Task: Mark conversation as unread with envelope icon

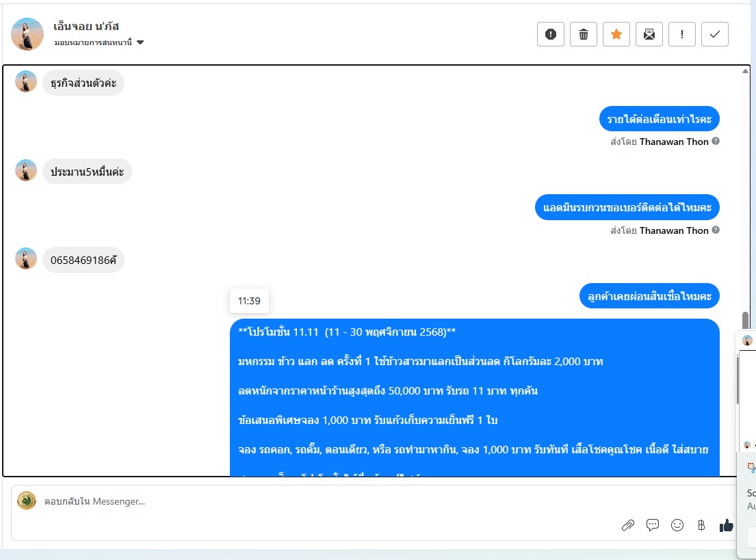Action: tap(649, 34)
